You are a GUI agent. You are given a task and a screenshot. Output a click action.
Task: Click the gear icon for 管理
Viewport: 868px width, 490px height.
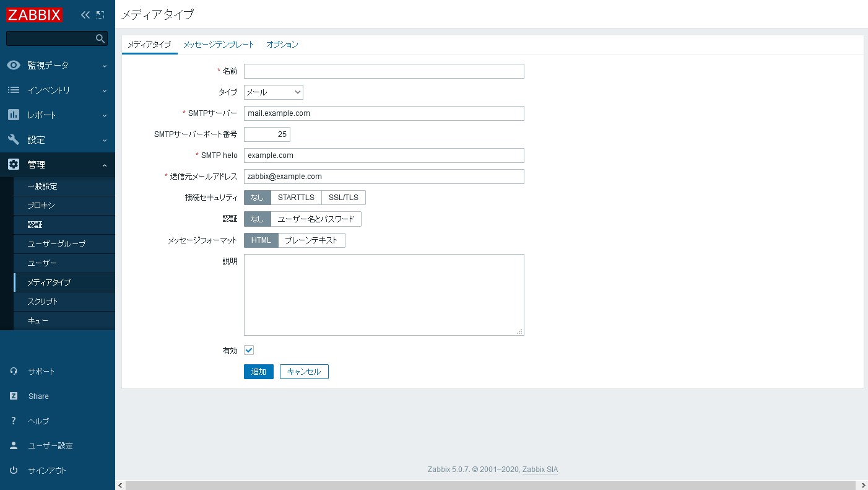[x=14, y=164]
